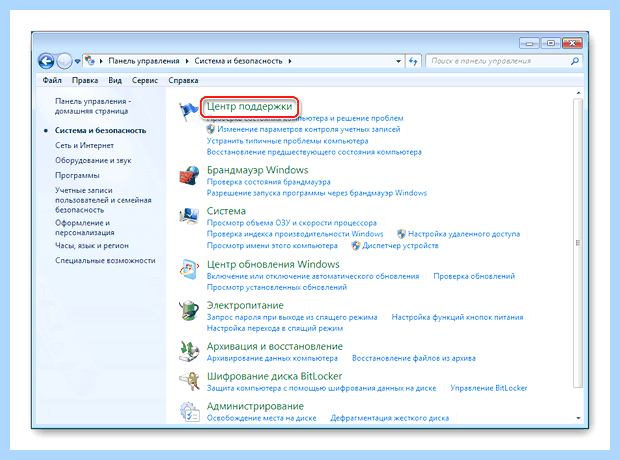The image size is (620, 460).
Task: Click Проверка обновлений link
Action: point(474,276)
